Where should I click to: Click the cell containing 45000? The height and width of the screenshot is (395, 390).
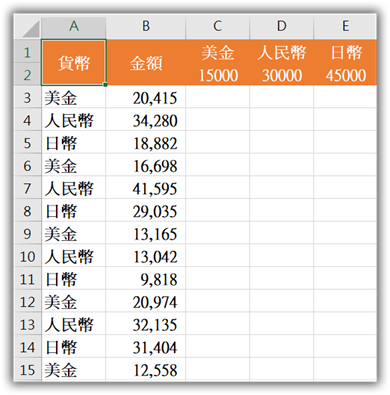coord(345,75)
